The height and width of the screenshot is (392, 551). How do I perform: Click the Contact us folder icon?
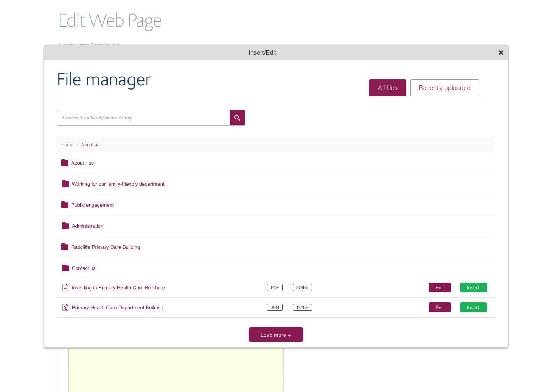65,268
